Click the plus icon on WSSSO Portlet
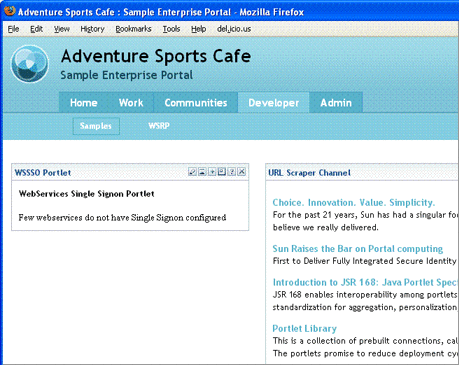This screenshot has height=365, width=459. [212, 172]
